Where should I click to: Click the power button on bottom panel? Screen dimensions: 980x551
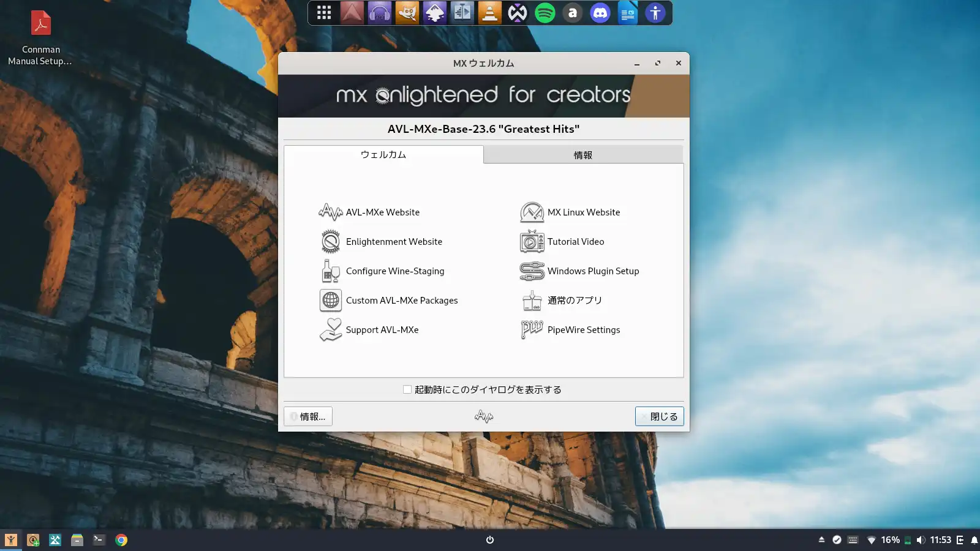click(490, 540)
